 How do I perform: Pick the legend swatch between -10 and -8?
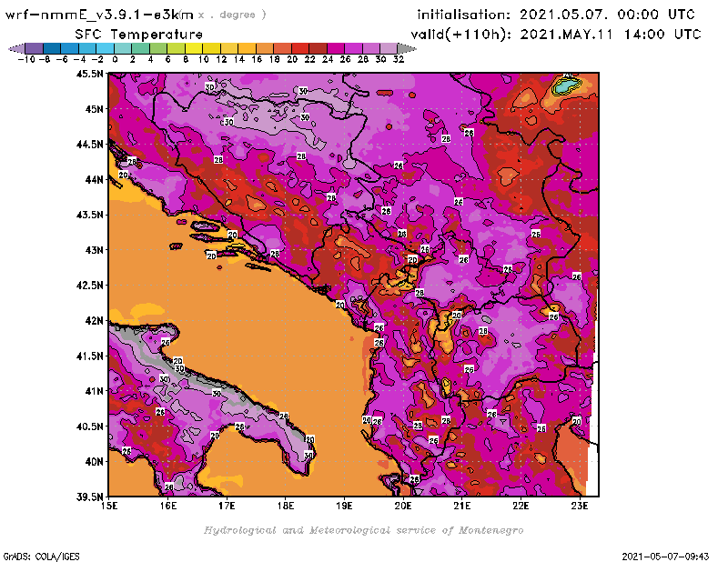click(35, 48)
